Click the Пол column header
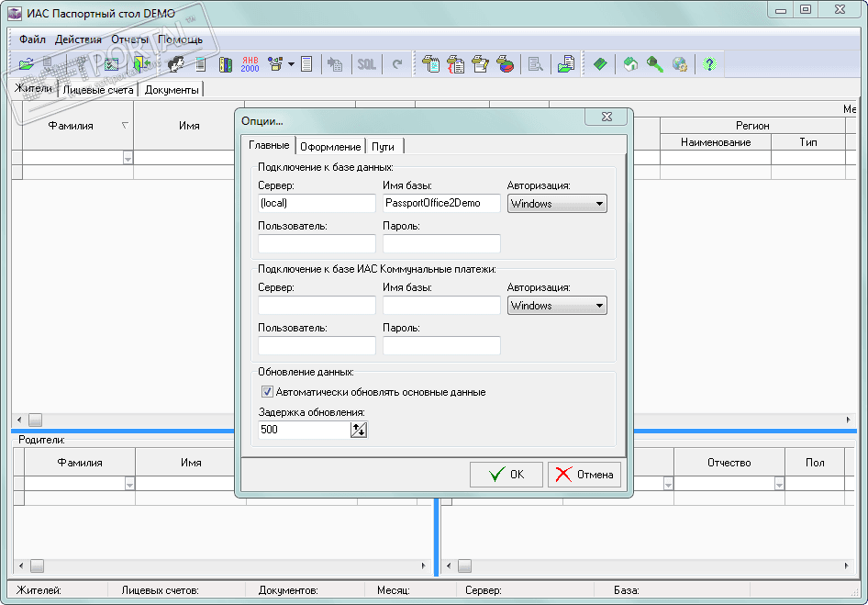 (815, 463)
